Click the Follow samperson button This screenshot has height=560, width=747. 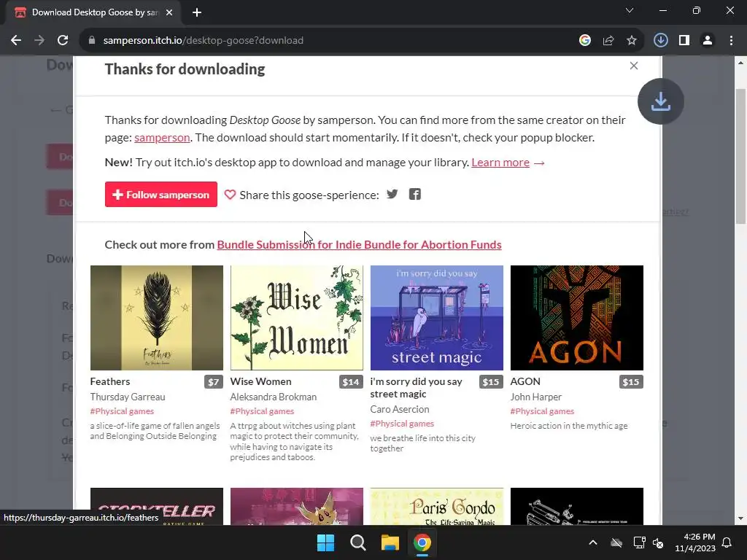coord(161,194)
